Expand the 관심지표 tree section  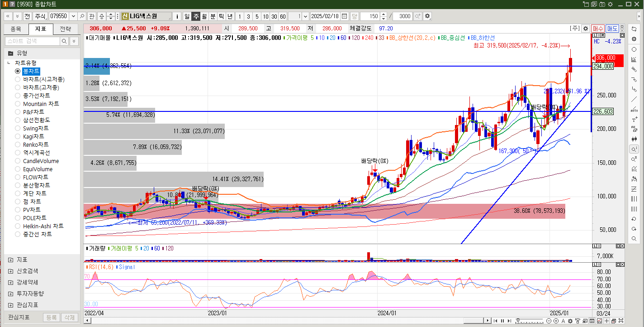tap(10, 305)
